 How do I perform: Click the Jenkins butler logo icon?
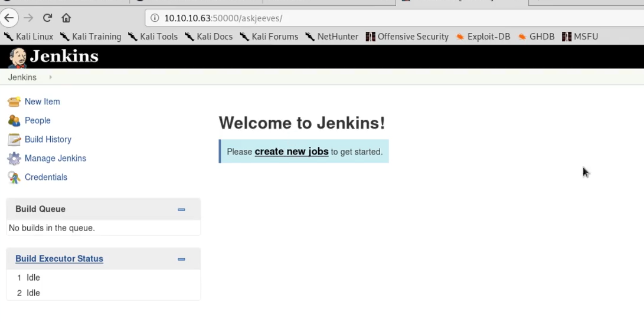(18, 57)
